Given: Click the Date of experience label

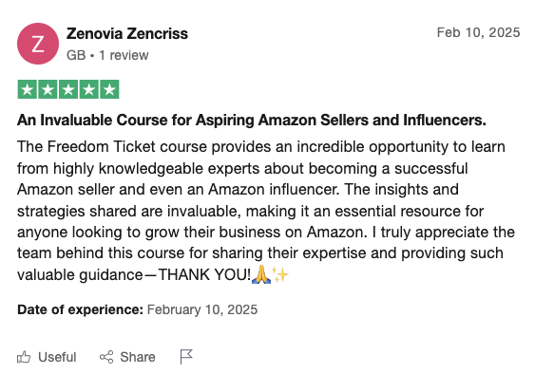Looking at the screenshot, I should pos(80,309).
